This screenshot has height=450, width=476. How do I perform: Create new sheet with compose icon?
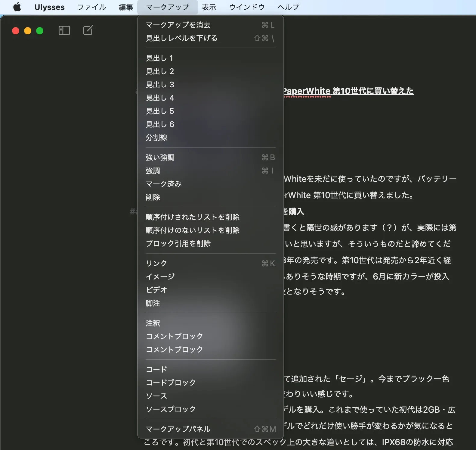[x=88, y=30]
